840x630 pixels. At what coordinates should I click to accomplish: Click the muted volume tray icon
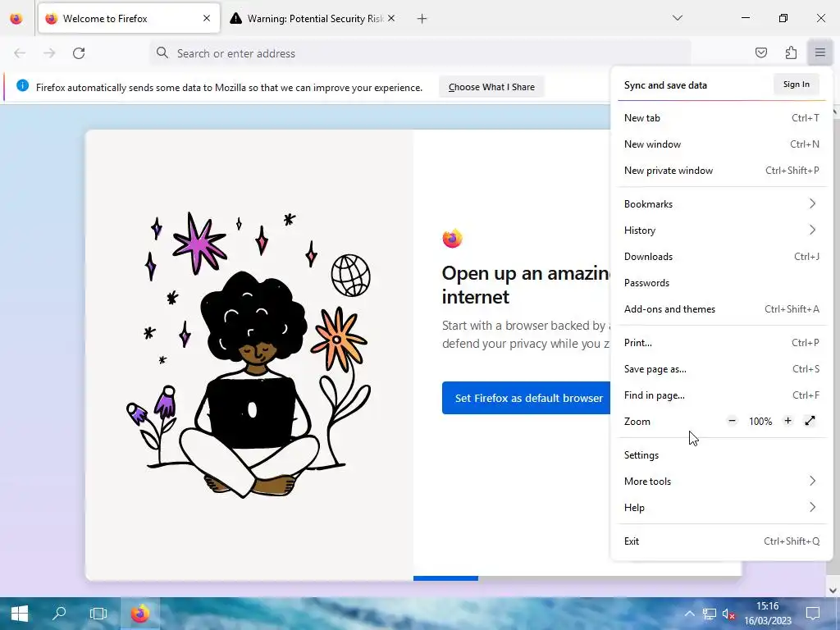[x=728, y=614]
